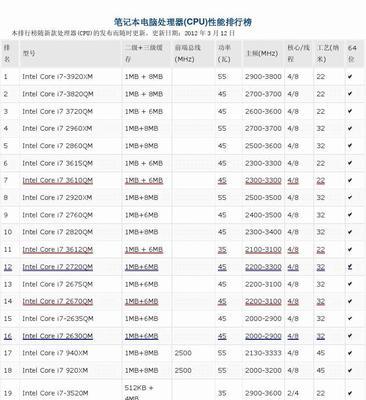Screen dimensions: 366x400
Task: Open the Intel Core i7 3612QM link
Action: tap(58, 249)
